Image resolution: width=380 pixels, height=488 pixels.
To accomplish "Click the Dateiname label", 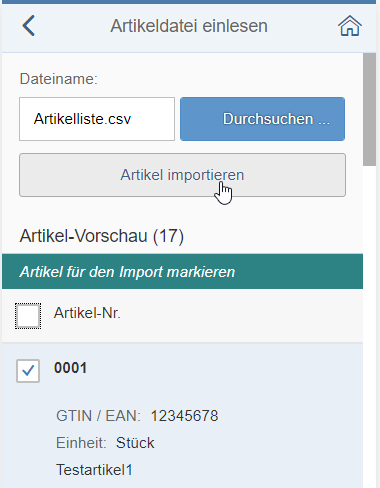I will tap(59, 79).
